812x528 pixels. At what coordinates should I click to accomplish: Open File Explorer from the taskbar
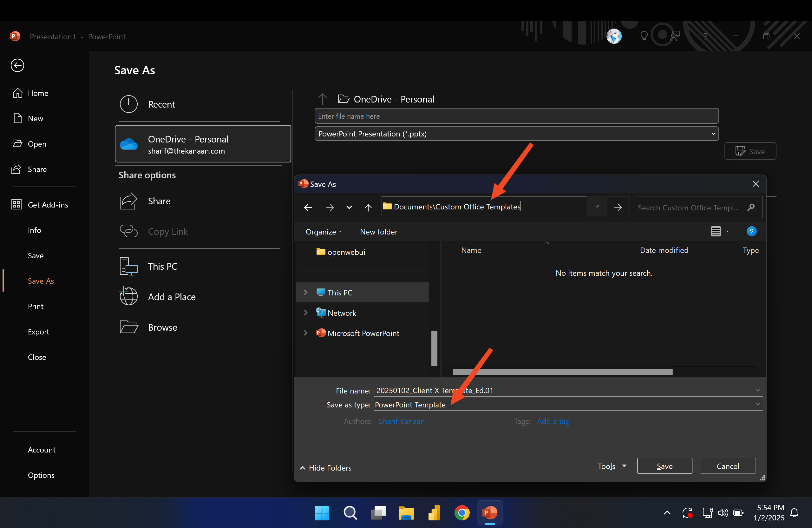pyautogui.click(x=406, y=513)
